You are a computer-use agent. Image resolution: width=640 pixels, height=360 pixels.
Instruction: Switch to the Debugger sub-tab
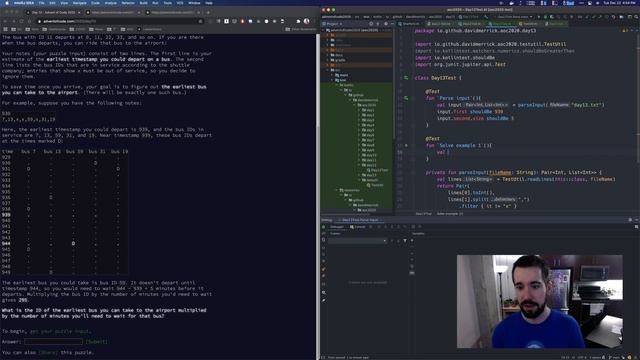click(337, 227)
